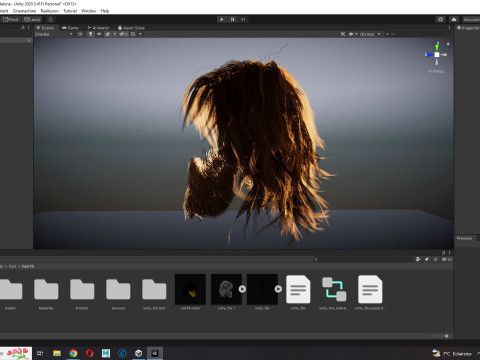Screen dimensions: 480x360
Task: Select the hair18 clean prefab thumbnail
Action: point(190,289)
